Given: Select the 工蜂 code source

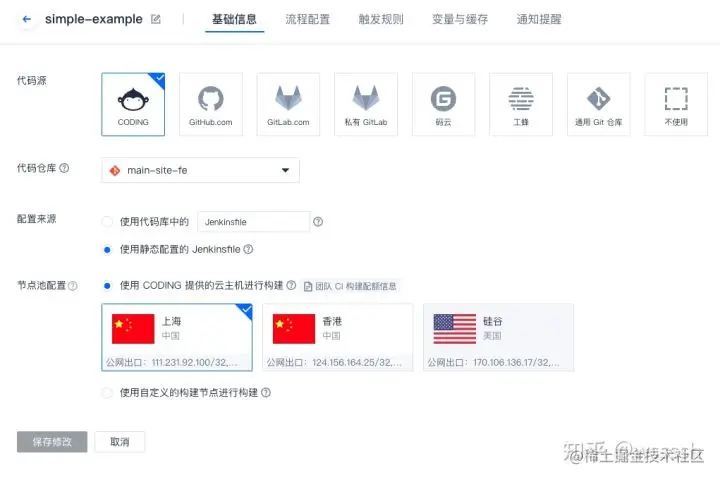Looking at the screenshot, I should 521,104.
